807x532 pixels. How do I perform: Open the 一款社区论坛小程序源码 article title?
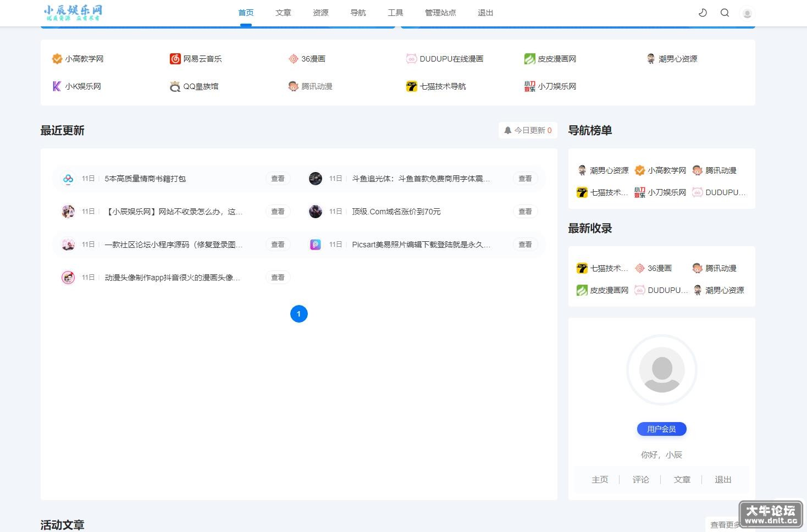point(174,245)
